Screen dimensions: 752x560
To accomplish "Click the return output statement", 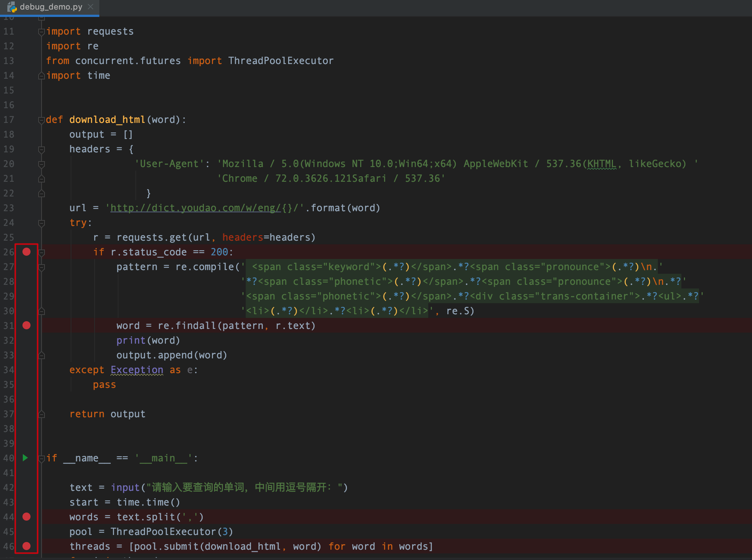I will pos(107,414).
